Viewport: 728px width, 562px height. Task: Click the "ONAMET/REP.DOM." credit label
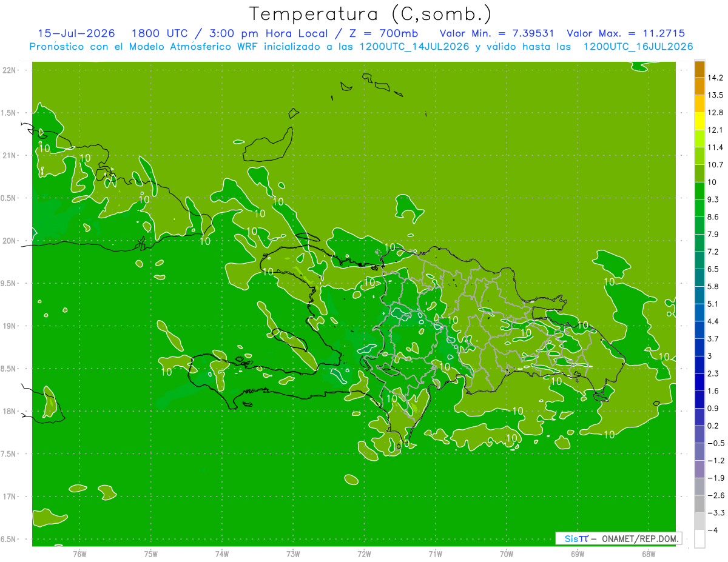pyautogui.click(x=640, y=538)
